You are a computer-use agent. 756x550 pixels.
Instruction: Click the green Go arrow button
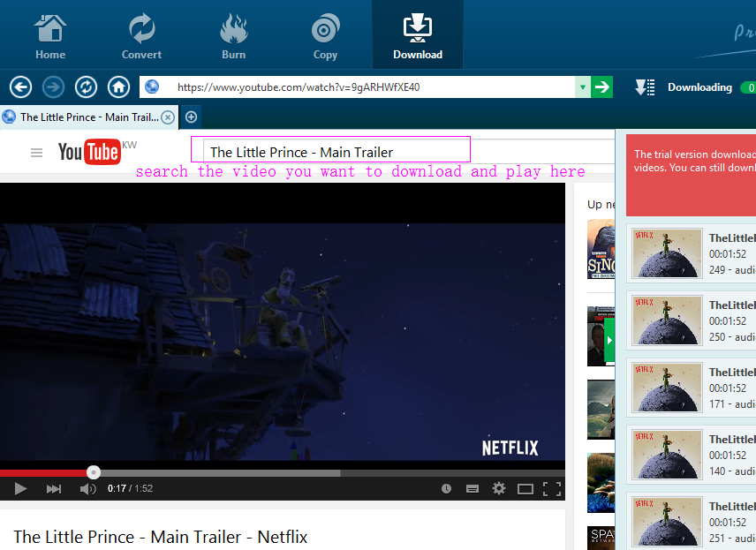(601, 87)
